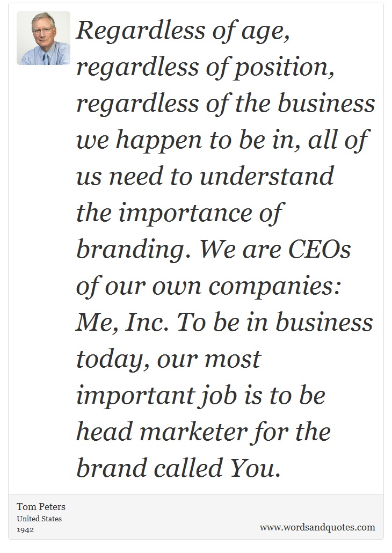Visit the www.wordsandquotes.com link
The height and width of the screenshot is (553, 392).
tap(317, 527)
